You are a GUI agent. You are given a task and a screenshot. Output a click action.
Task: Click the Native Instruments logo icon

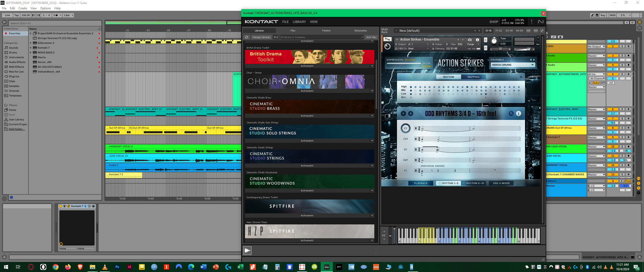(541, 22)
